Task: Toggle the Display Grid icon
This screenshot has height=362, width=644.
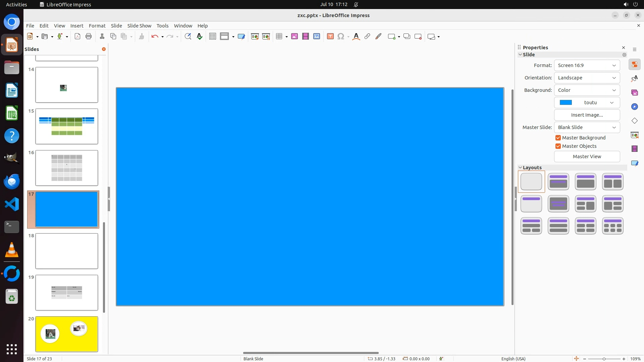Action: 212,37
